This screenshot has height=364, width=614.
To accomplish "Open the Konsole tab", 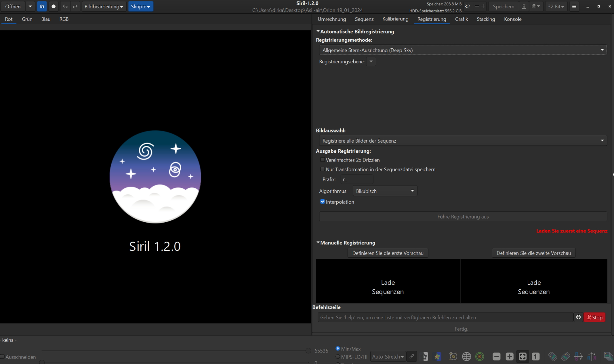I will pos(513,19).
